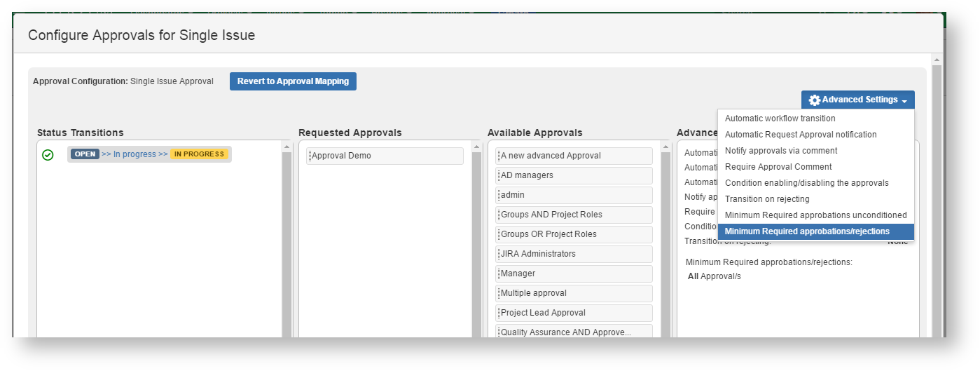Select Automatic Request Approval notification
980x371 pixels.
[x=801, y=135]
